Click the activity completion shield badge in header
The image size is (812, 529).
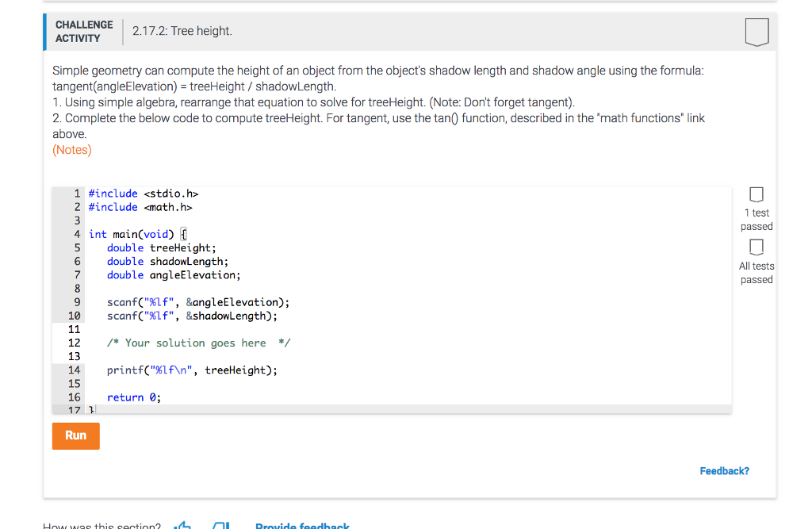tap(756, 33)
